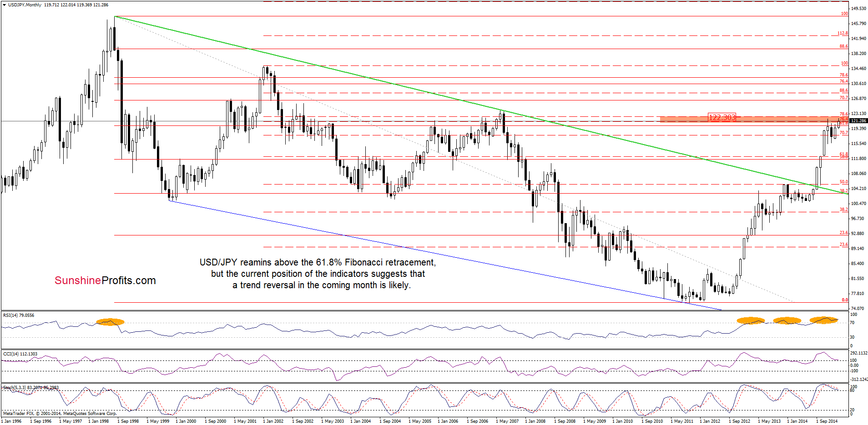This screenshot has height=425, width=868.
Task: Click the '1 Jan 2008' date label
Action: pyautogui.click(x=536, y=421)
